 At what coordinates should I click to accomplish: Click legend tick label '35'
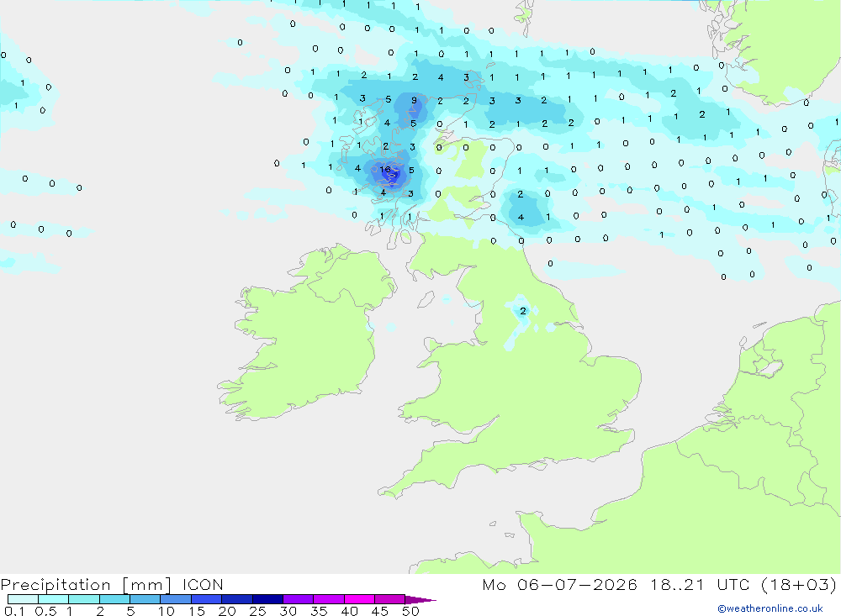pos(319,611)
